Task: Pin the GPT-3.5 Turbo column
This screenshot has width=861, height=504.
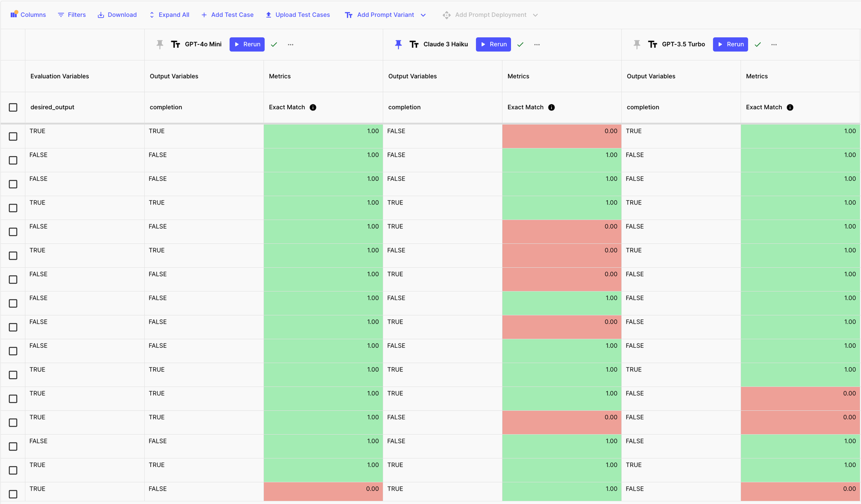Action: 637,44
